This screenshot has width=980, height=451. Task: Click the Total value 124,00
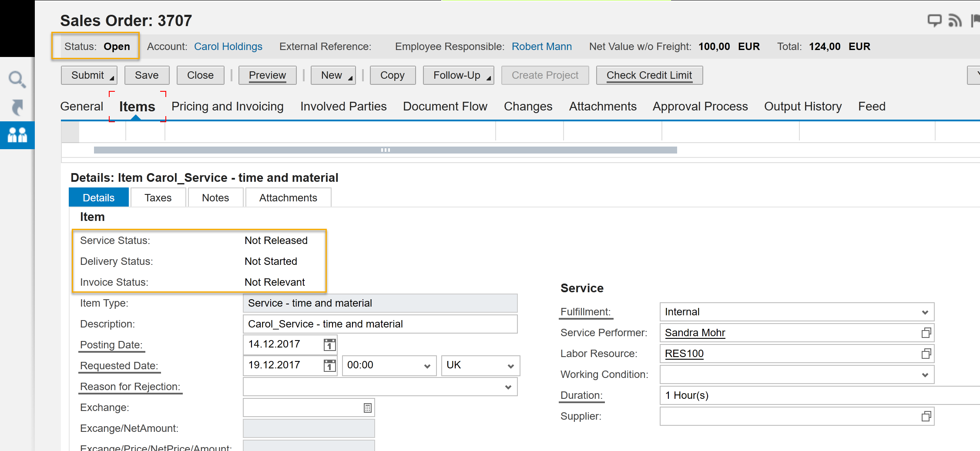coord(825,47)
